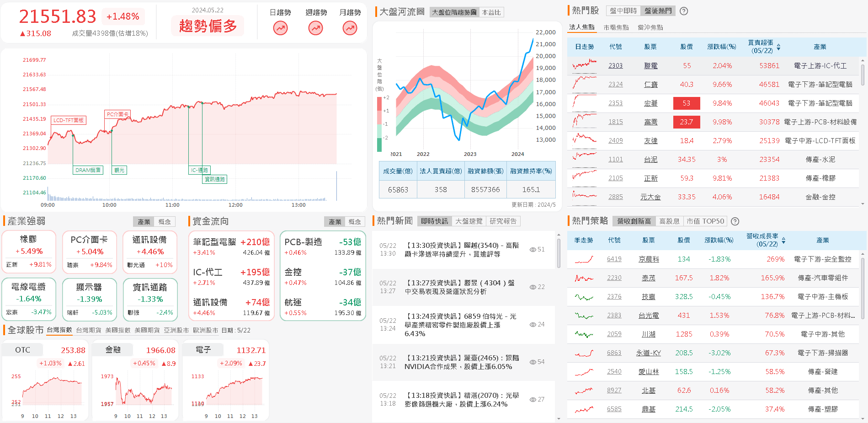Open news about 麗臺(2465) NVIDIA合作
Screen dimensions: 868x423
(x=462, y=362)
